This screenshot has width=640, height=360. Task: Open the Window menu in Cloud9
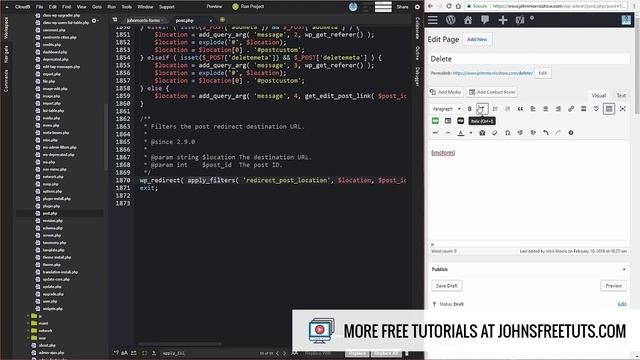[145, 7]
